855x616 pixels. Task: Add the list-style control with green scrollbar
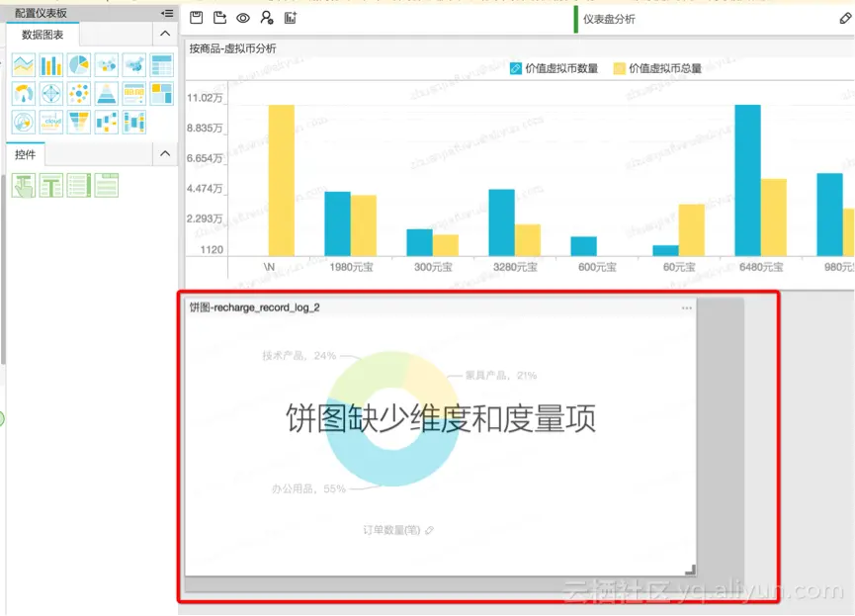click(79, 186)
